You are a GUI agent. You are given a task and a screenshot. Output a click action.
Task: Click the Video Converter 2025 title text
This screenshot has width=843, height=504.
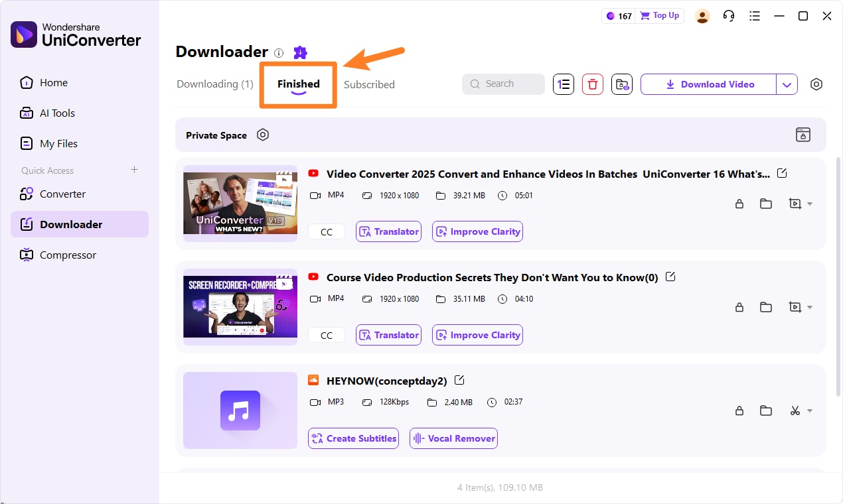click(548, 174)
